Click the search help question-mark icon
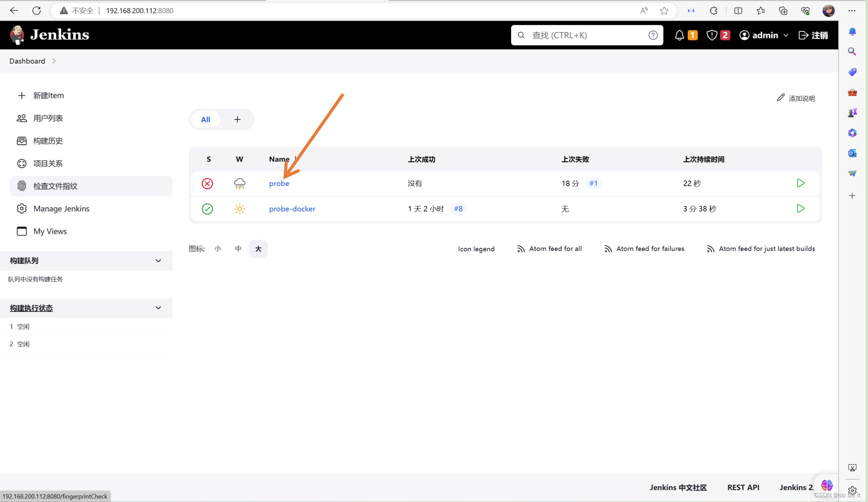 [653, 35]
